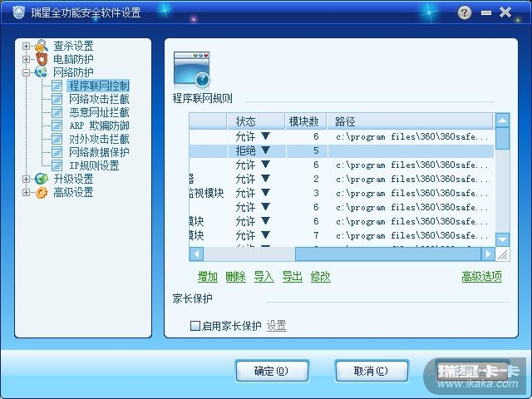532x399 pixels.
Task: Click the 电脑防护 shield icon
Action: [x=42, y=59]
